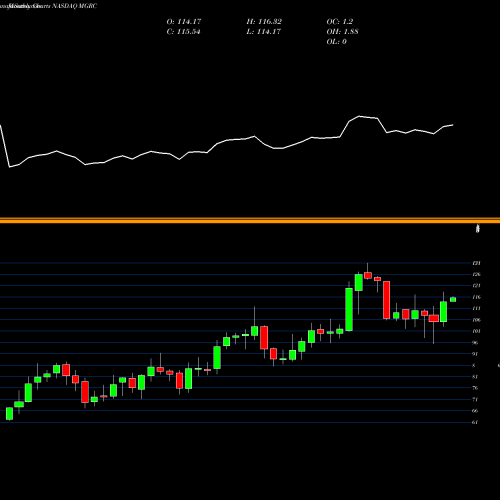500x500 pixels.
Task: Click the 'OC: 1.2' readout
Action: click(x=340, y=22)
